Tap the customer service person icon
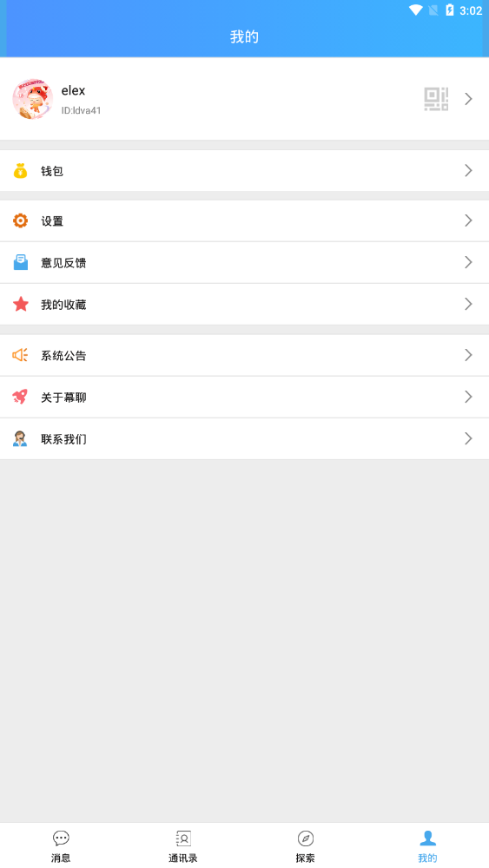This screenshot has width=489, height=868. click(20, 438)
